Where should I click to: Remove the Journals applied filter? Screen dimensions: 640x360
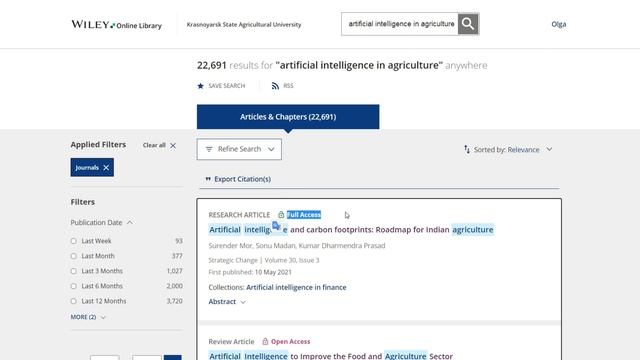tap(106, 167)
